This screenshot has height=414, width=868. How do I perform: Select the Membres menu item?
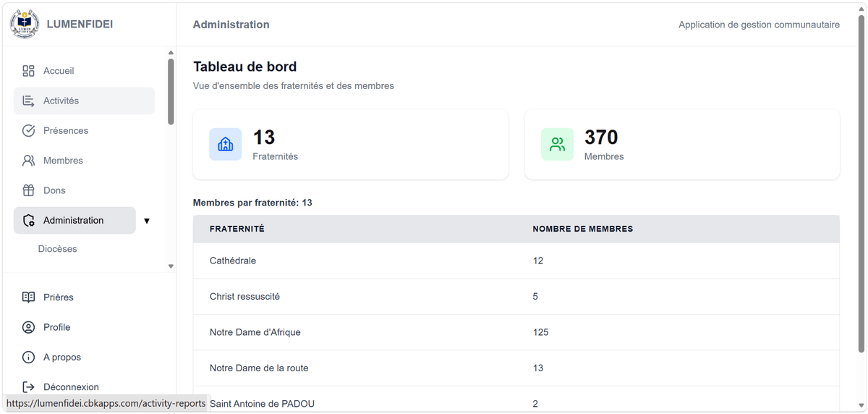(x=84, y=161)
